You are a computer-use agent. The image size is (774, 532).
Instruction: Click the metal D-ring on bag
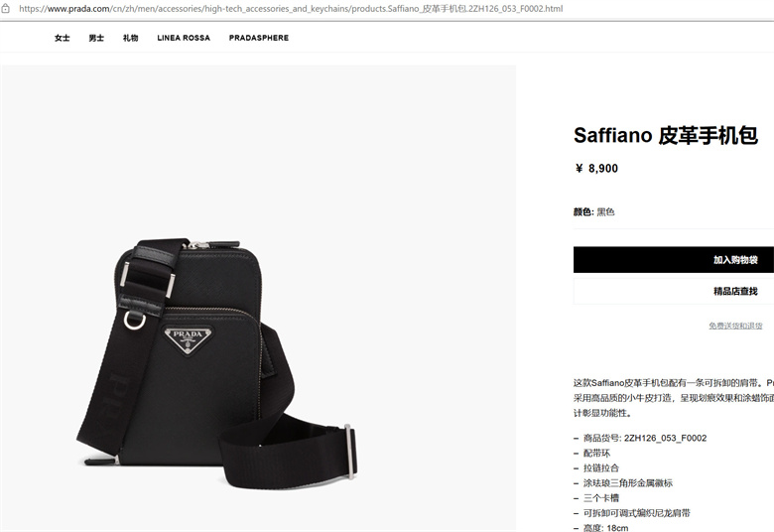pyautogui.click(x=134, y=321)
